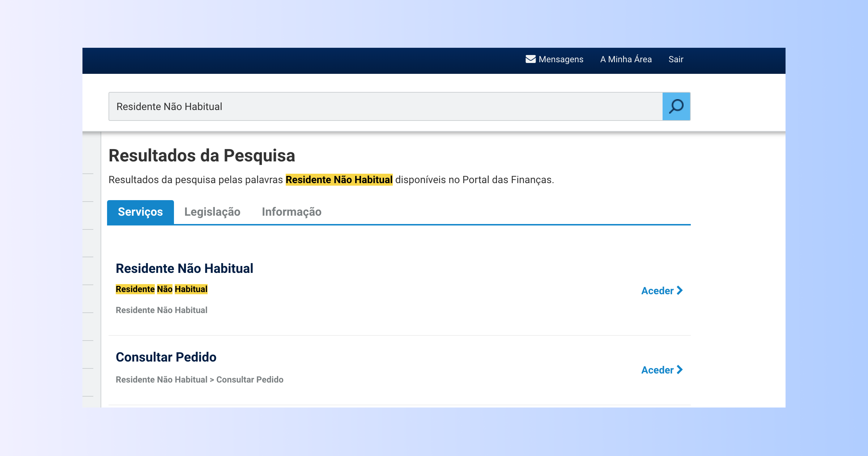This screenshot has width=868, height=456.
Task: Click the Resultados da Pesquisa heading
Action: click(202, 156)
